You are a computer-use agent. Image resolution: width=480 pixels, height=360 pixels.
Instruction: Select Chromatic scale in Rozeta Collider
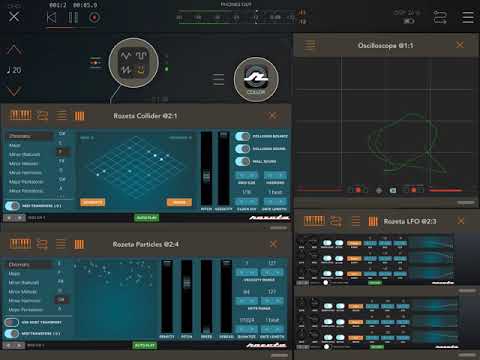tap(30, 136)
